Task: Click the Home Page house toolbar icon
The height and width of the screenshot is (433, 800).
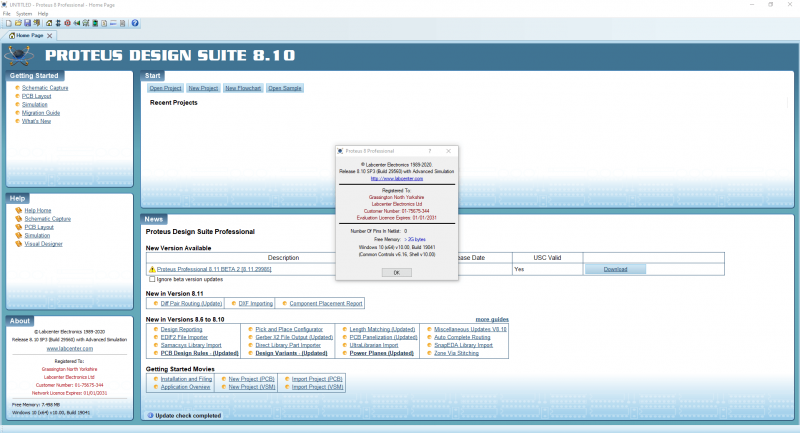Action: tap(49, 23)
